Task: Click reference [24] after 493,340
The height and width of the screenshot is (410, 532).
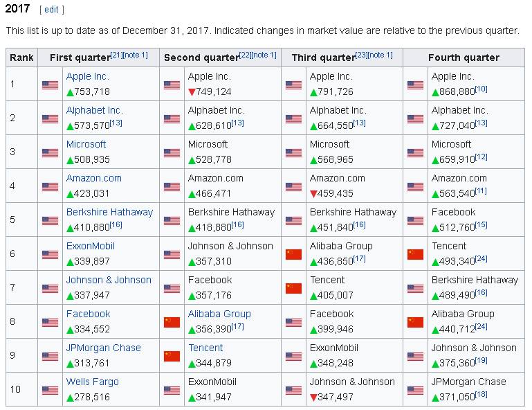Action: (481, 259)
